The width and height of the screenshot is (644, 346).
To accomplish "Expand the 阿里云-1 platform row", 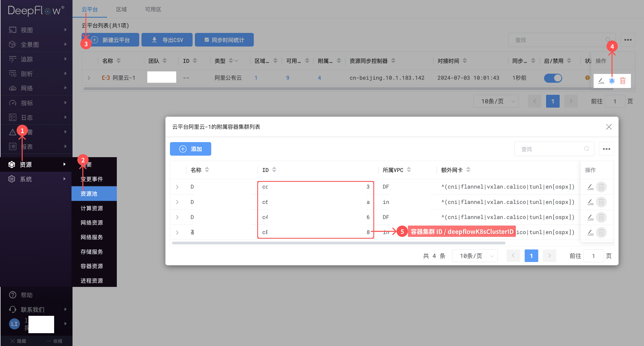I will (x=88, y=78).
